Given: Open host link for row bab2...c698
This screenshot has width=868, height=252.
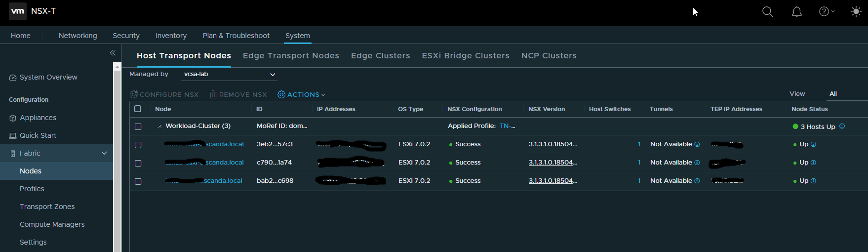Looking at the screenshot, I should coord(204,181).
